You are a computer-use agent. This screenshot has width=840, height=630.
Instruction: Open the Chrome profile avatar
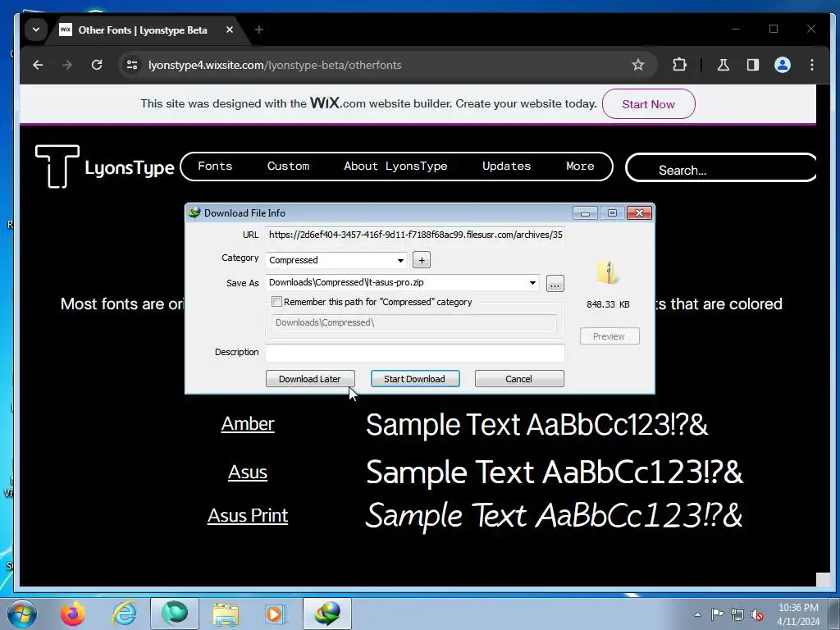tap(782, 65)
